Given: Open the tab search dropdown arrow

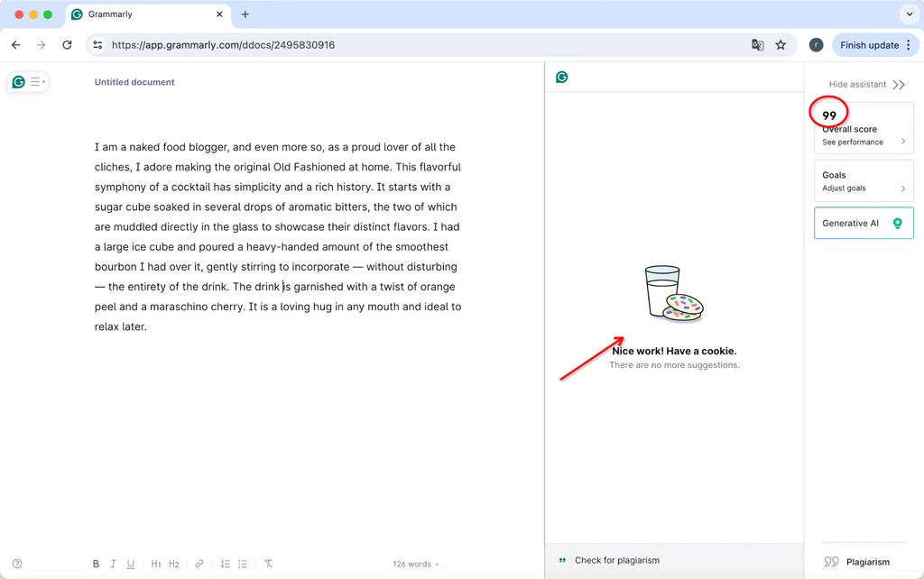Looking at the screenshot, I should [910, 14].
